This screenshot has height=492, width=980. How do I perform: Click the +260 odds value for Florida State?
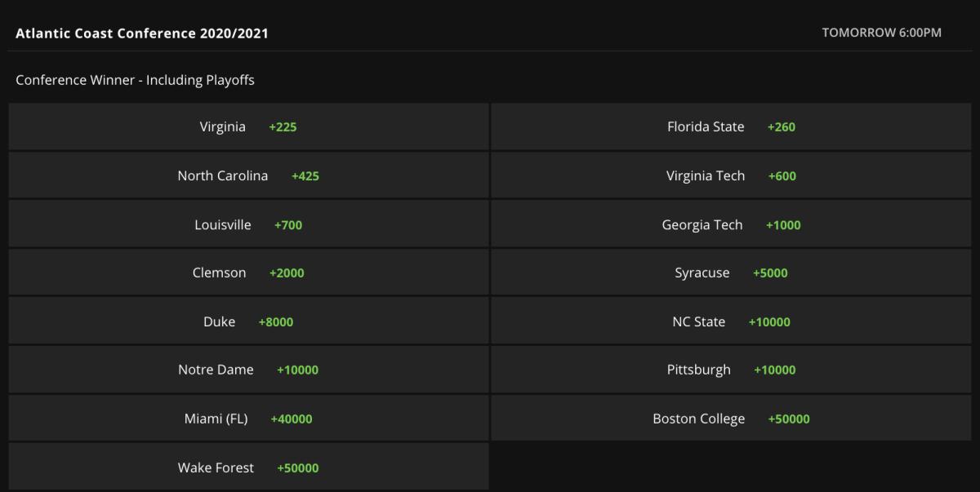(x=781, y=126)
